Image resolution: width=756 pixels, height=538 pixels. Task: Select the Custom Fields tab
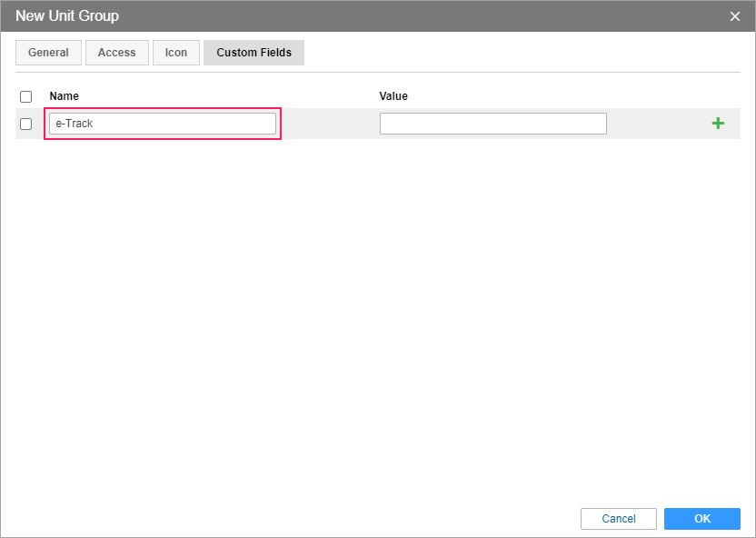(x=254, y=53)
